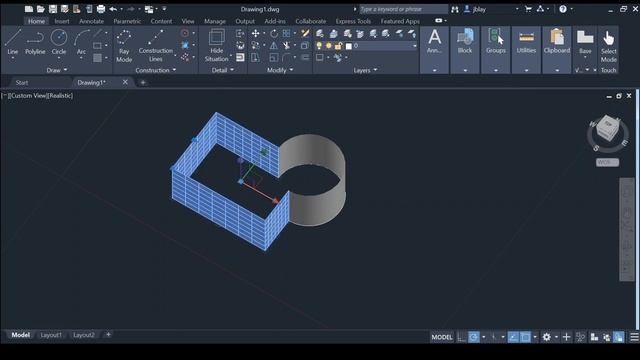The width and height of the screenshot is (640, 360).
Task: Expand the Detail panel
Action: point(222,70)
